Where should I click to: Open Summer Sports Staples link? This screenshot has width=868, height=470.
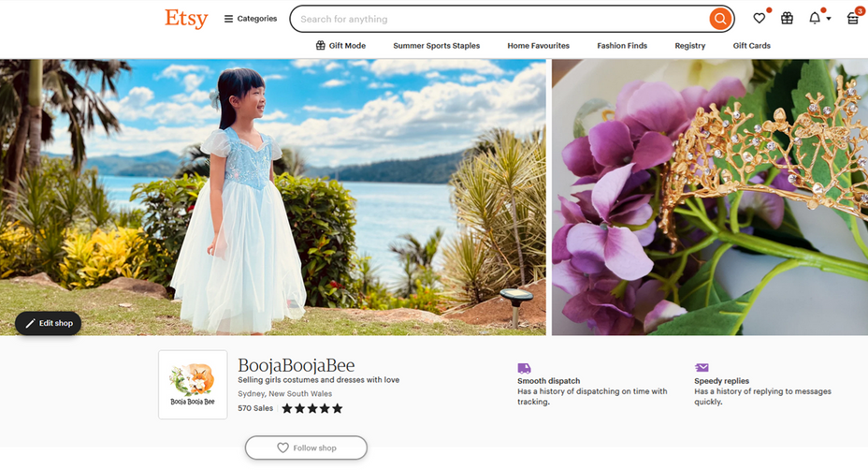coord(436,46)
